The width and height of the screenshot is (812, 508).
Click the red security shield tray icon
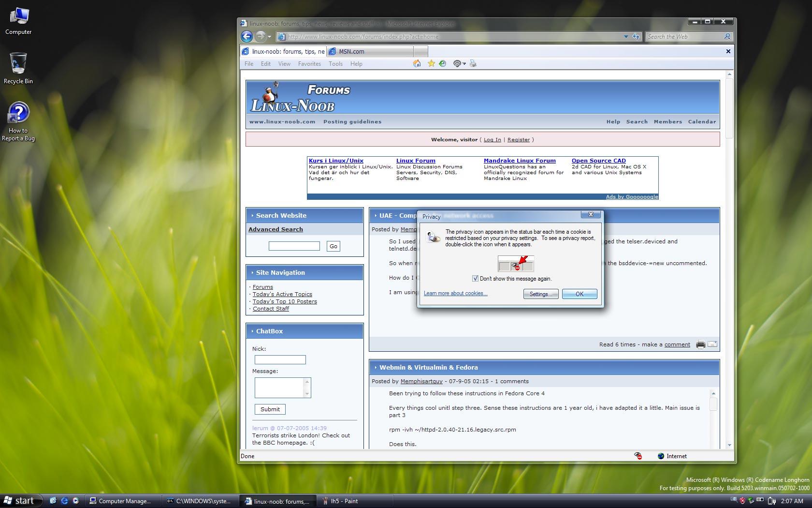coord(742,501)
